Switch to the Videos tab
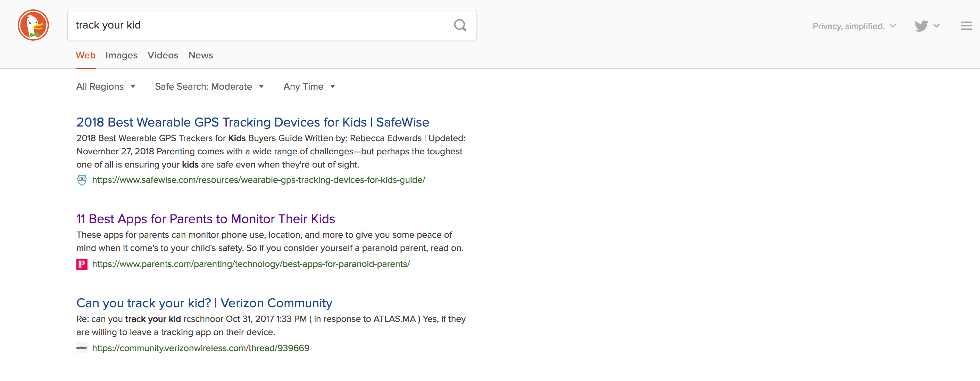The width and height of the screenshot is (980, 381). pos(163,55)
